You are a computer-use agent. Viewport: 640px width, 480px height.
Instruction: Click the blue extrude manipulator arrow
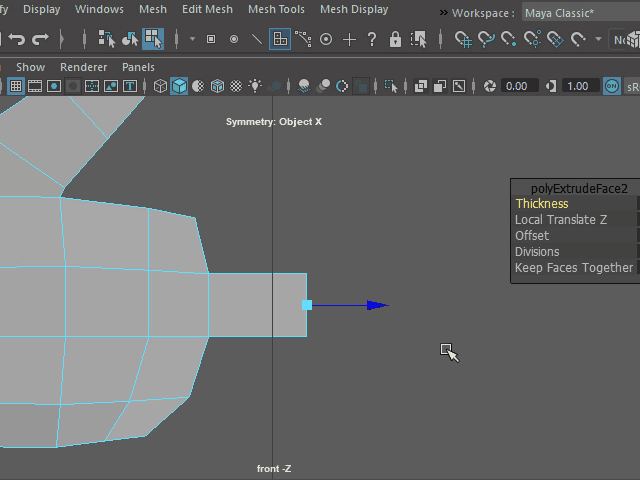pos(376,305)
